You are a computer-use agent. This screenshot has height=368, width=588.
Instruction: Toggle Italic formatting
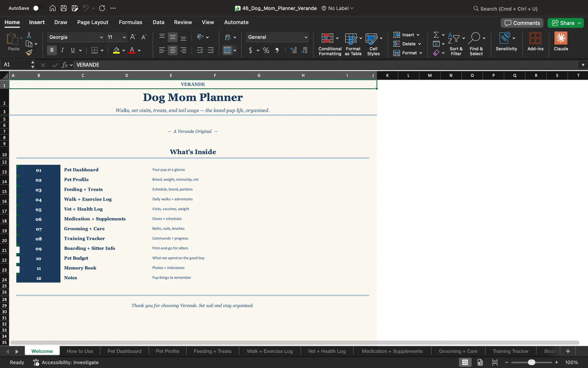[x=62, y=50]
